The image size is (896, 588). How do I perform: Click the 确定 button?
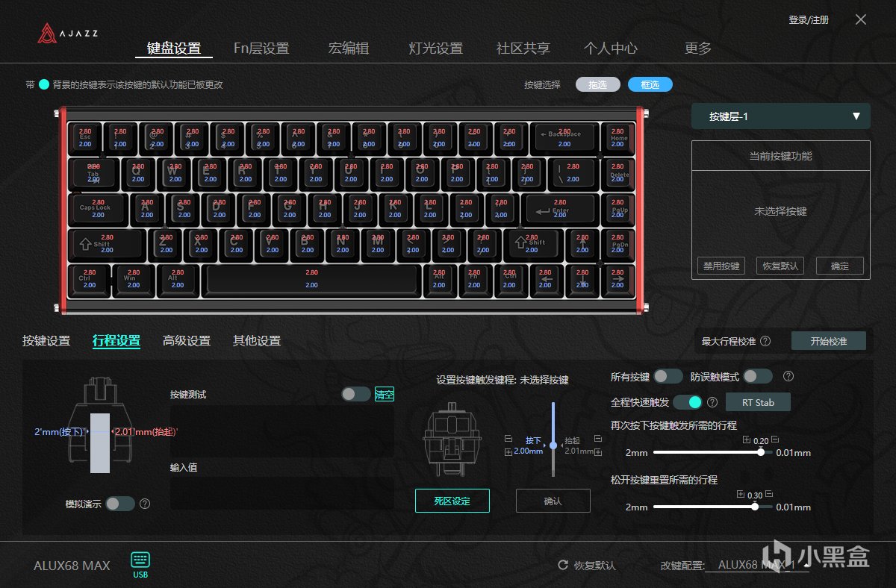coord(840,266)
